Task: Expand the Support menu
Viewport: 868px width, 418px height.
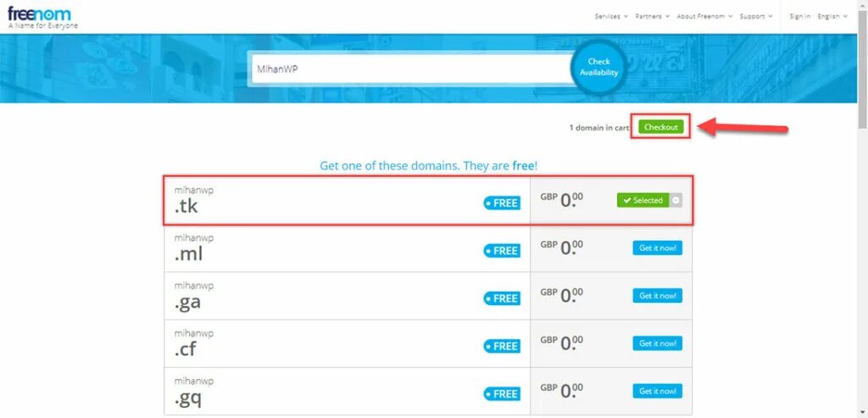Action: click(x=755, y=17)
